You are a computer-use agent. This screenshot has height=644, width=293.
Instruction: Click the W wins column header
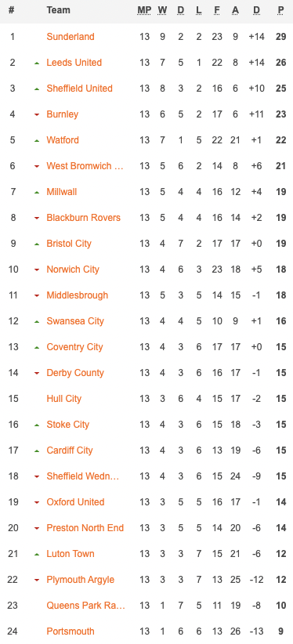coord(162,10)
